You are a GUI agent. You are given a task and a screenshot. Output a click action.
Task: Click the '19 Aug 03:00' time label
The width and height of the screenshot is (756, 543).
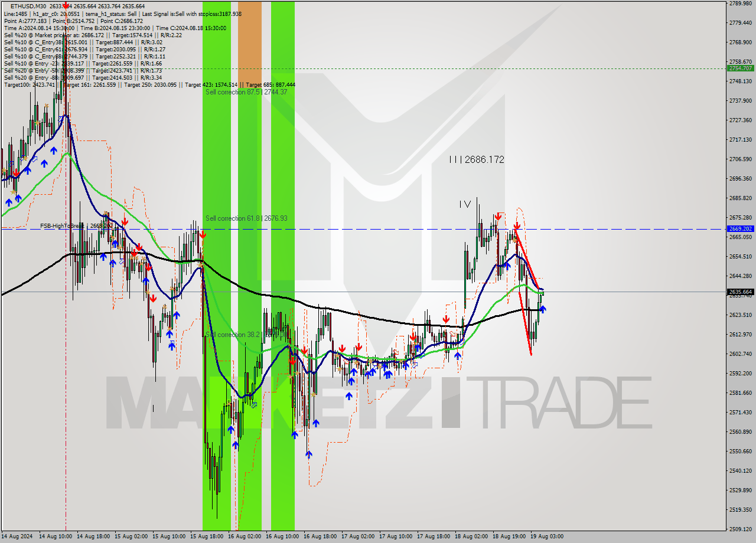pyautogui.click(x=547, y=537)
